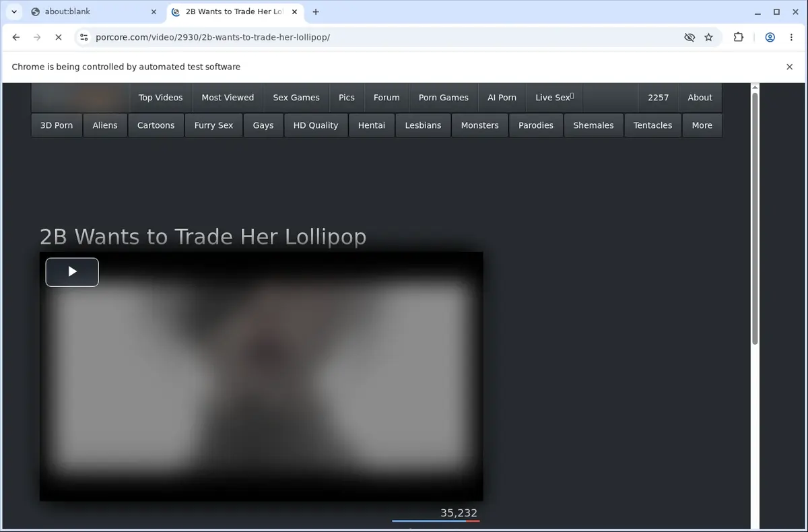Close the about:blank tab

tap(154, 11)
